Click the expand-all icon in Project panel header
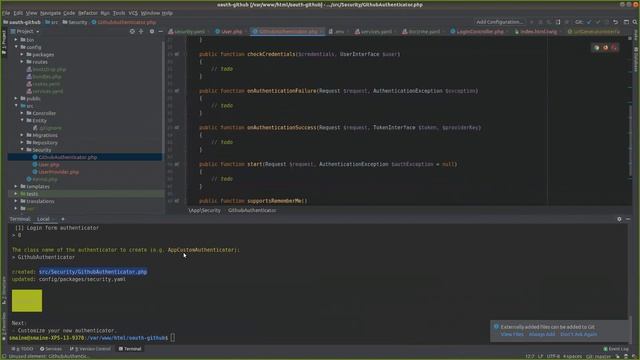Viewport: 640px width, 360px height. [141, 31]
